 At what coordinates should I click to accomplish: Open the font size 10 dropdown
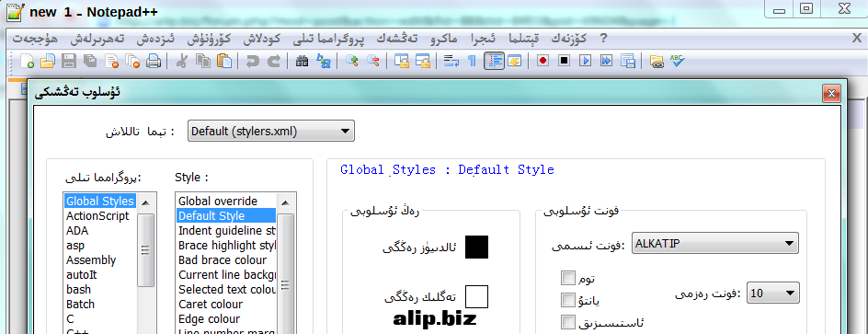click(773, 293)
